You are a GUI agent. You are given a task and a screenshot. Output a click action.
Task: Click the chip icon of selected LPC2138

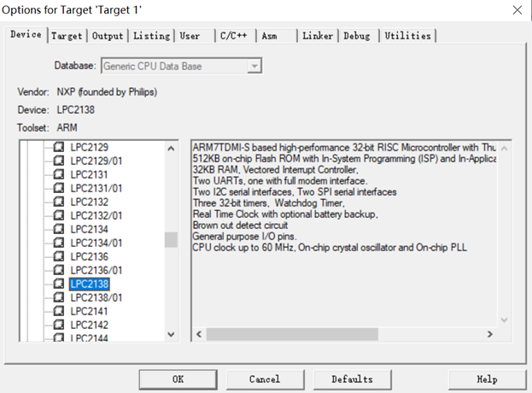(x=59, y=284)
